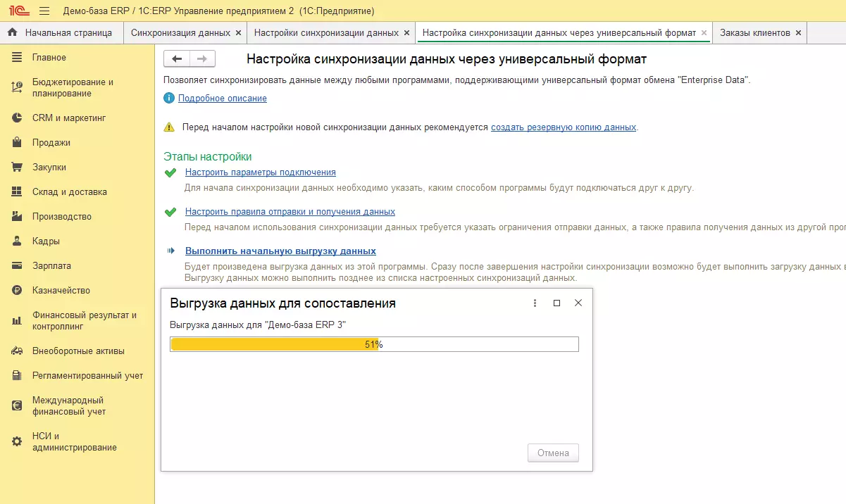
Task: Open the Закупки cart section
Action: pyautogui.click(x=49, y=168)
